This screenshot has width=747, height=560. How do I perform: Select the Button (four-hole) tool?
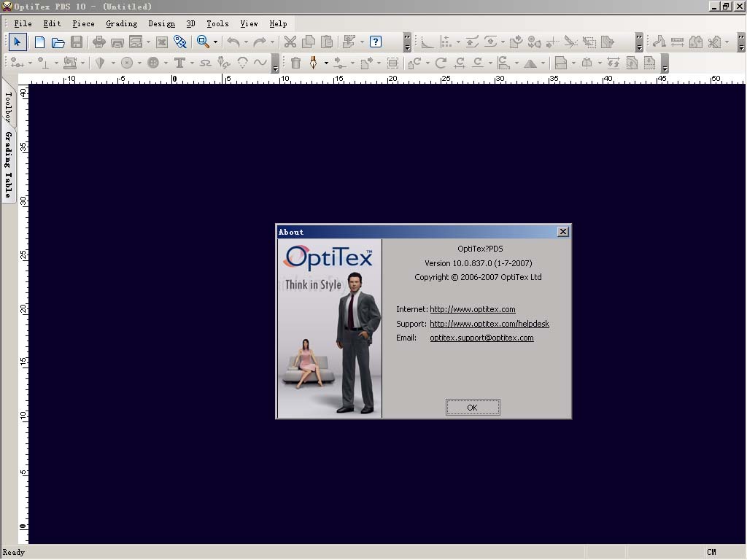click(153, 63)
